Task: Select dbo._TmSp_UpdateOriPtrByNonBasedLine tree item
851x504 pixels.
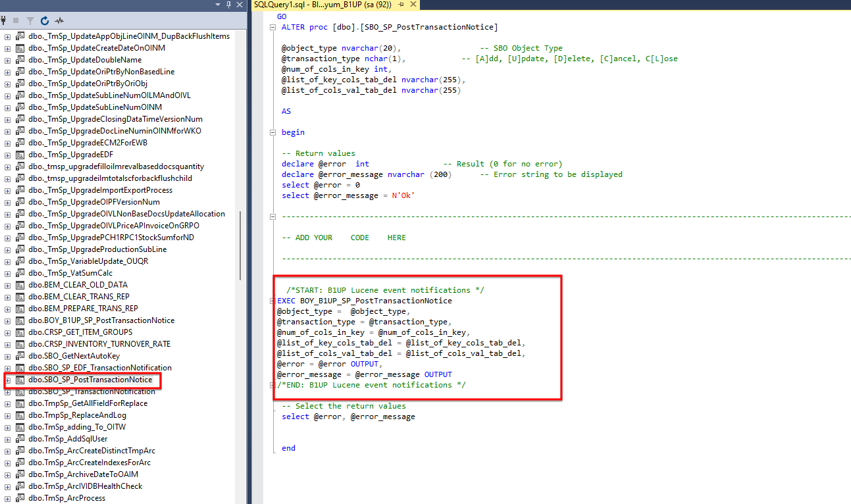Action: pyautogui.click(x=101, y=72)
